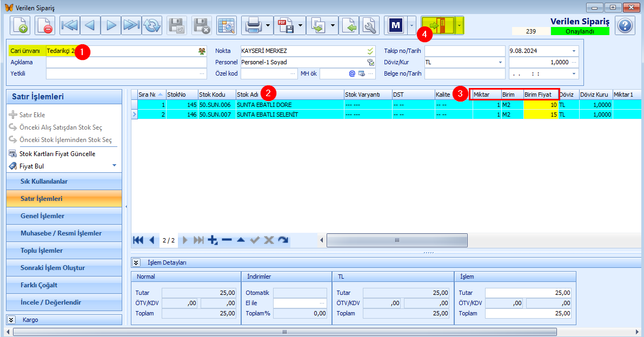The height and width of the screenshot is (337, 644).
Task: Delete the record using the red-minus document icon
Action: click(x=45, y=25)
